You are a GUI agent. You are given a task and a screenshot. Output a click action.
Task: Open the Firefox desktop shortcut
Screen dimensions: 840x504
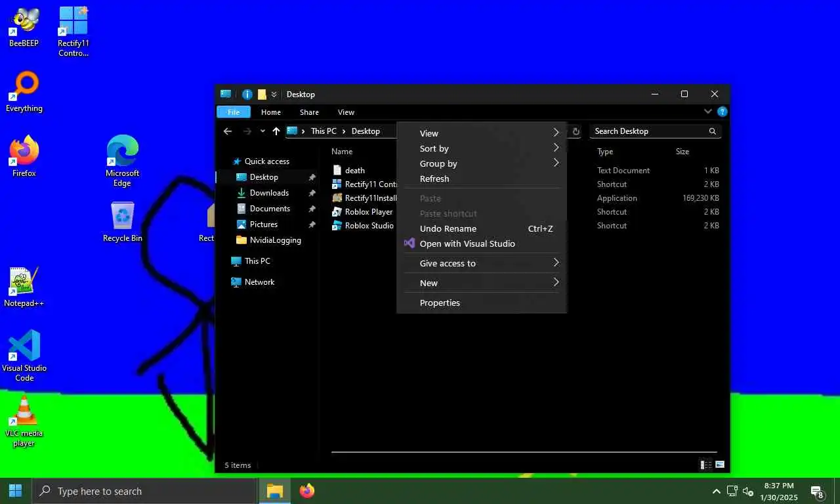[x=24, y=157]
